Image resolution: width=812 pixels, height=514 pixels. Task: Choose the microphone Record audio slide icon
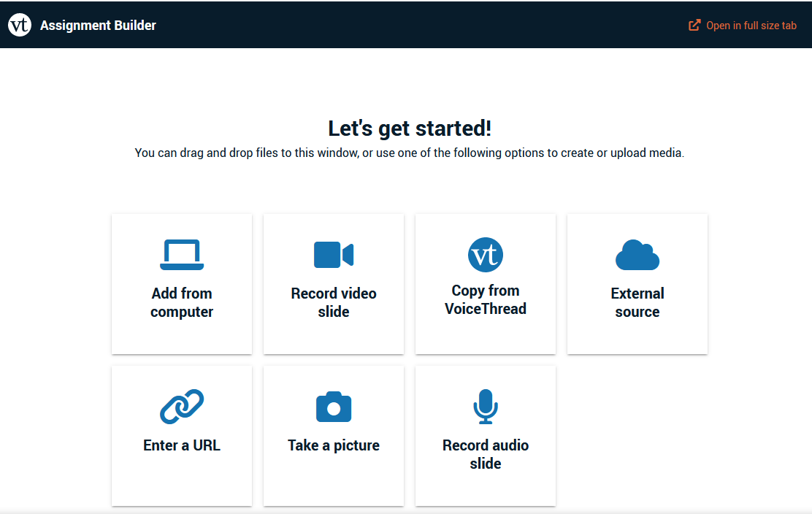tap(486, 407)
